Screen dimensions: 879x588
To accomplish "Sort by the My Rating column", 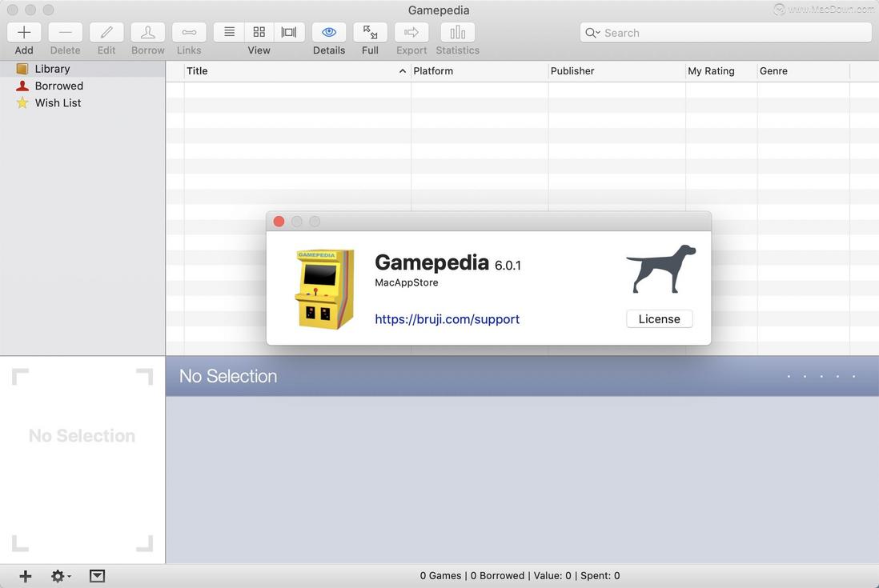I will pyautogui.click(x=721, y=71).
